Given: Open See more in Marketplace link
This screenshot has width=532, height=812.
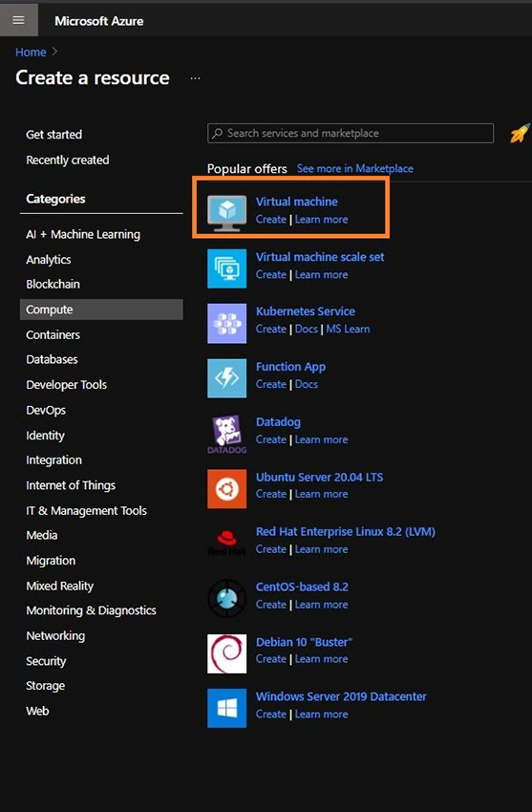Looking at the screenshot, I should pos(355,168).
